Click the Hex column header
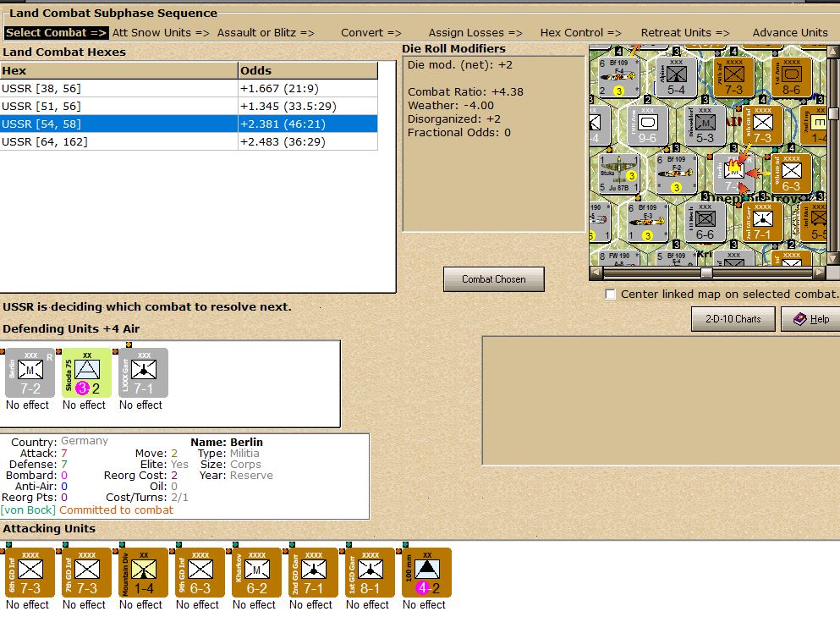This screenshot has height=617, width=840. (x=119, y=71)
